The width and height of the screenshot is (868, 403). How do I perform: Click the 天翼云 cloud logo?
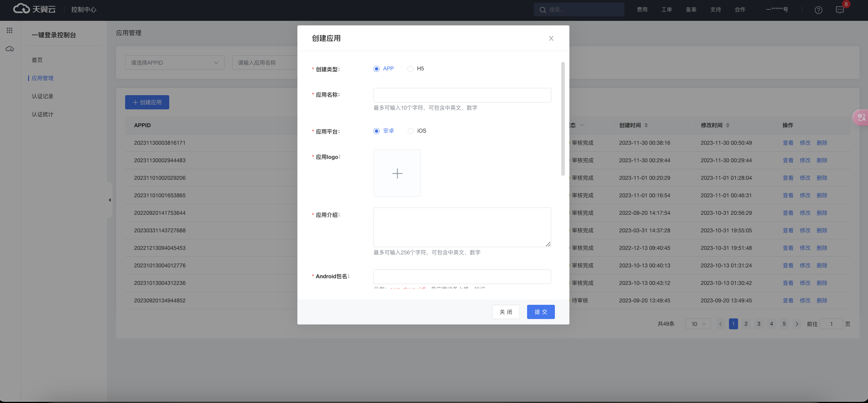34,9
